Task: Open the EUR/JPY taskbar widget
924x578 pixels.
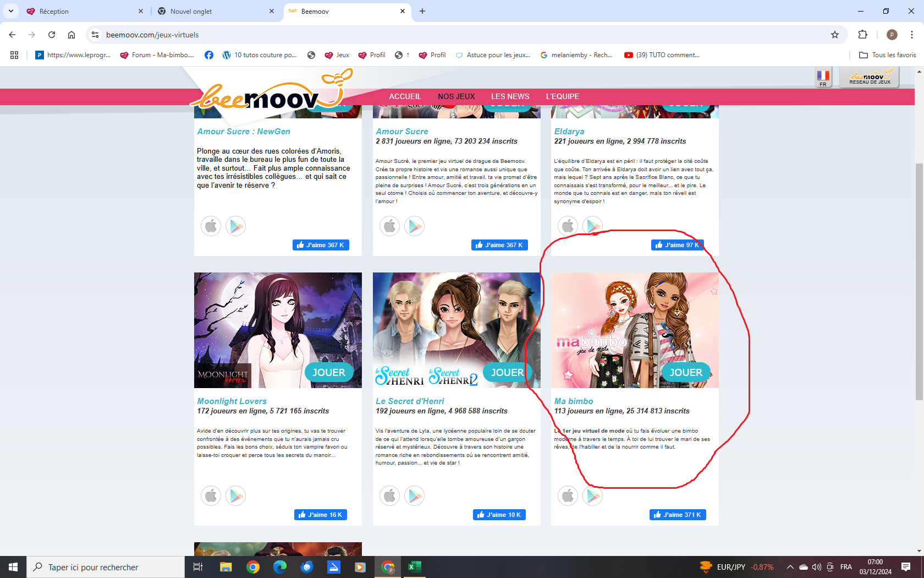Action: pyautogui.click(x=737, y=567)
